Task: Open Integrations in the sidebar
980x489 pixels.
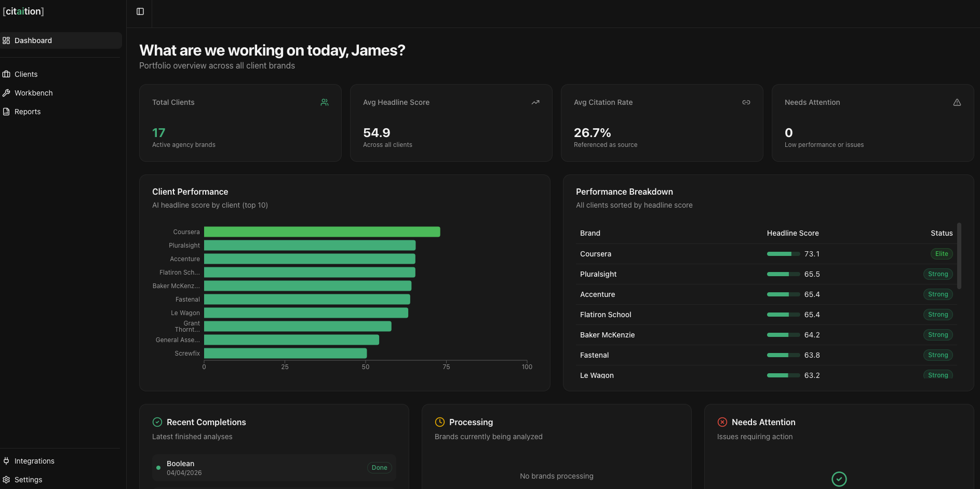Action: (34, 461)
